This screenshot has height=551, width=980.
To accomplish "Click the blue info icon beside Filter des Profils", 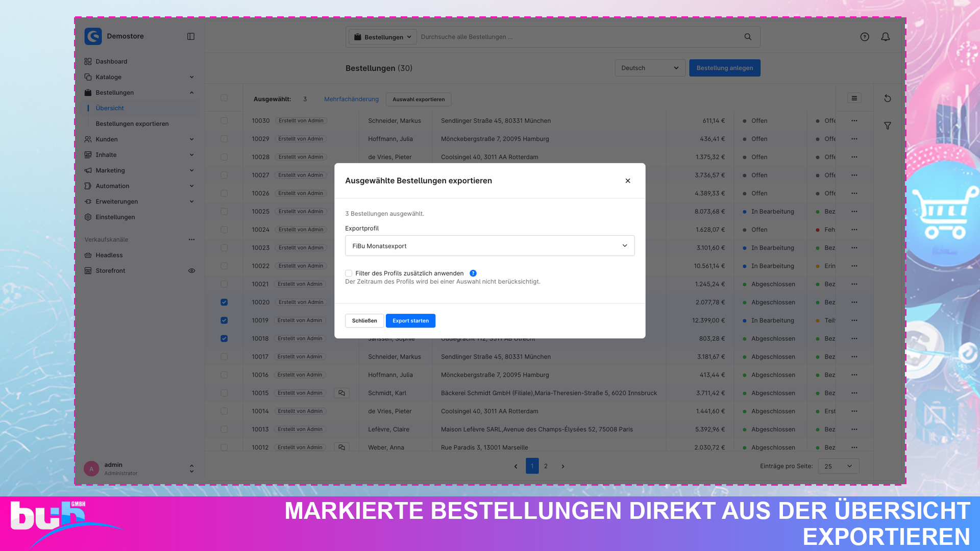I will pyautogui.click(x=473, y=273).
